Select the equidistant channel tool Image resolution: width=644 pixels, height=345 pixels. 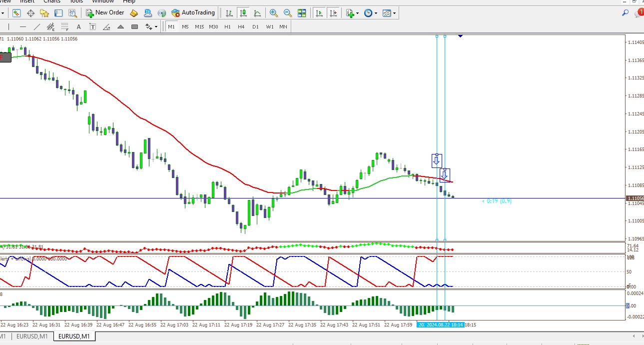tap(51, 26)
